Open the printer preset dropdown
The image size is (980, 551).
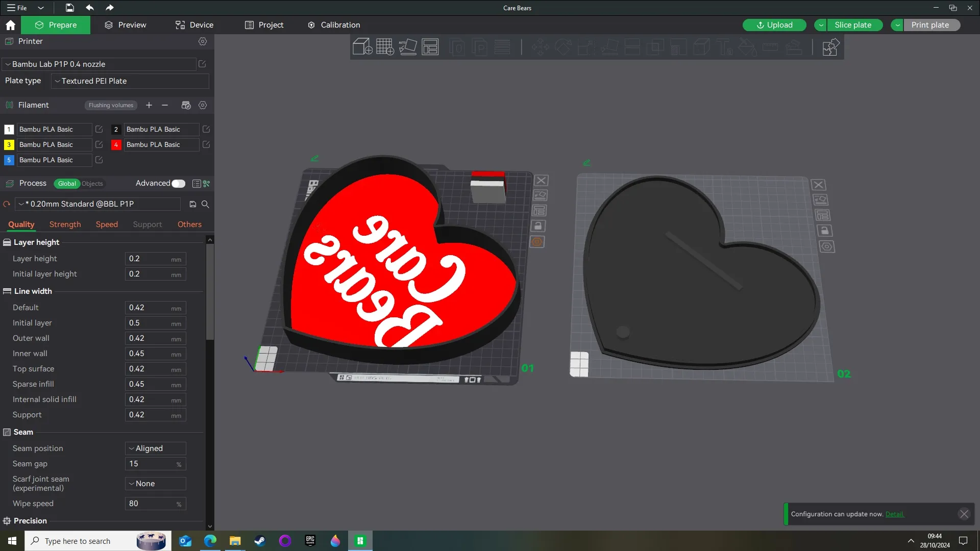click(99, 64)
